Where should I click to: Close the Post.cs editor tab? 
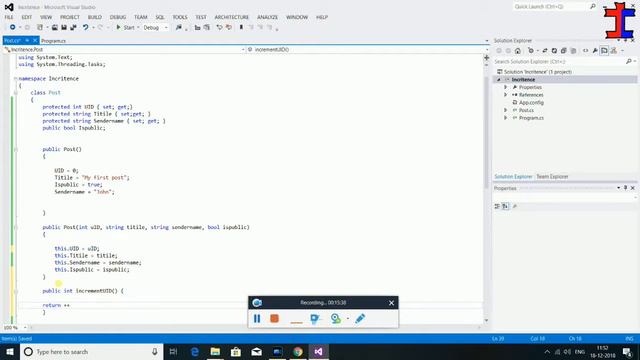click(x=35, y=40)
